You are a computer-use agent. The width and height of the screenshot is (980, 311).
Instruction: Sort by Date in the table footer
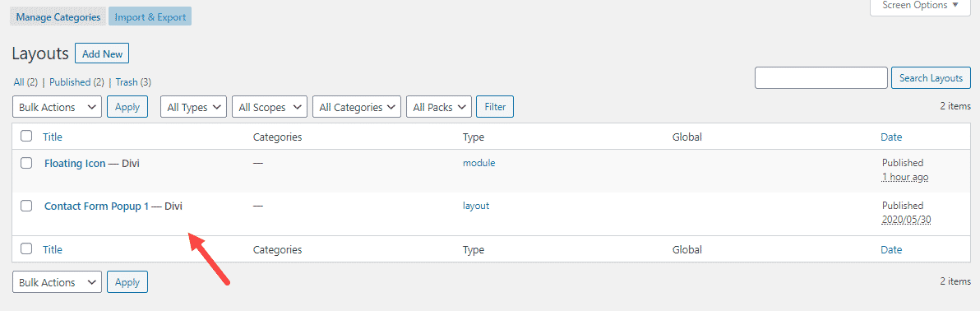coord(891,249)
